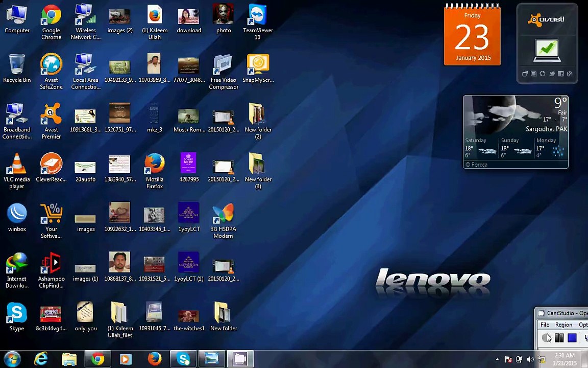Select the (1) Kaleem Ullah Firefox document
The width and height of the screenshot is (588, 368).
pyautogui.click(x=155, y=22)
